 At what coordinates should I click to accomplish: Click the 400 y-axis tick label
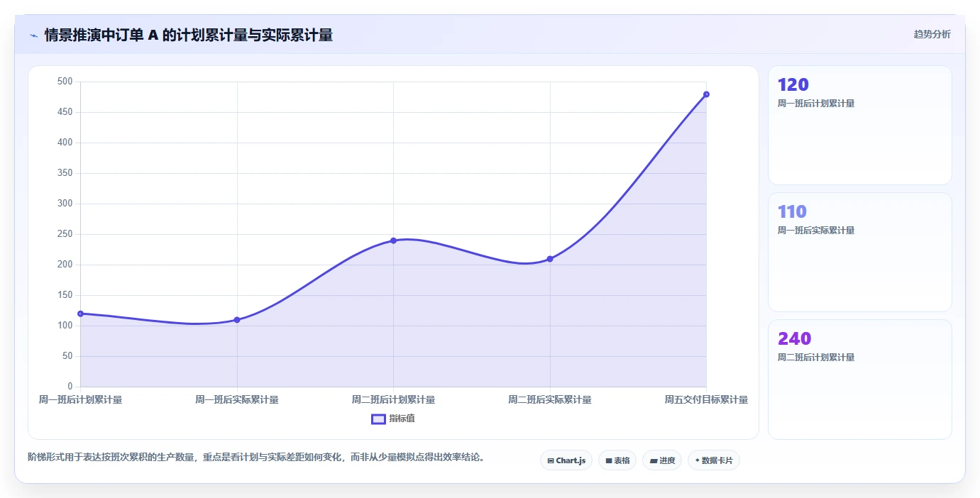click(65, 143)
